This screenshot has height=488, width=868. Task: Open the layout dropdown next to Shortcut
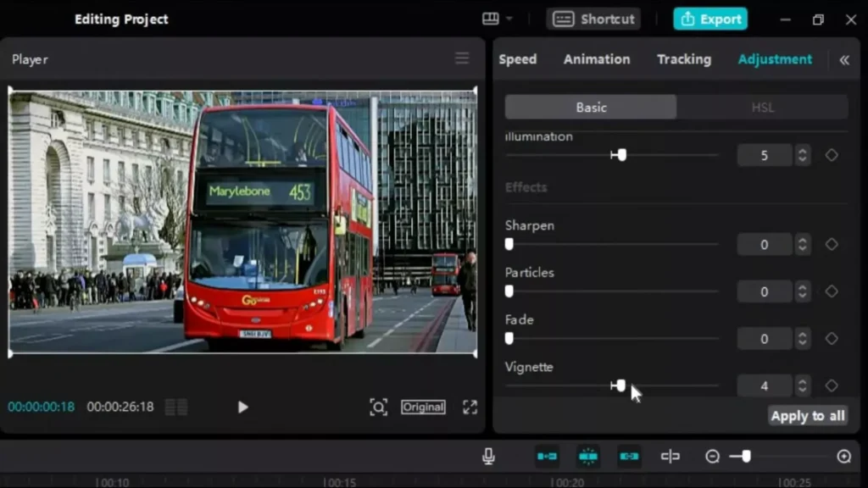coord(498,19)
